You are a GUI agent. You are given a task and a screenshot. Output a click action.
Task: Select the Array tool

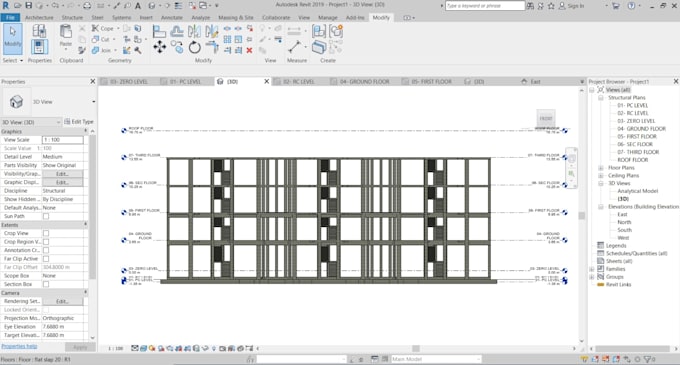tap(227, 39)
